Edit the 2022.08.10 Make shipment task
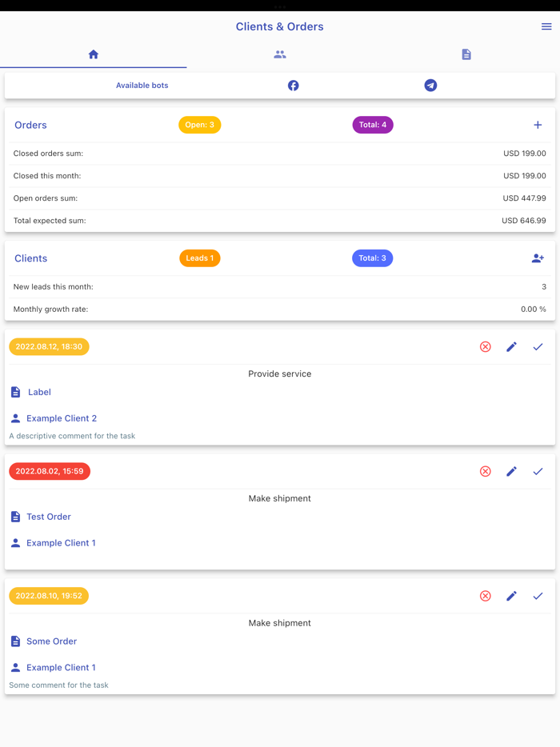 point(512,595)
